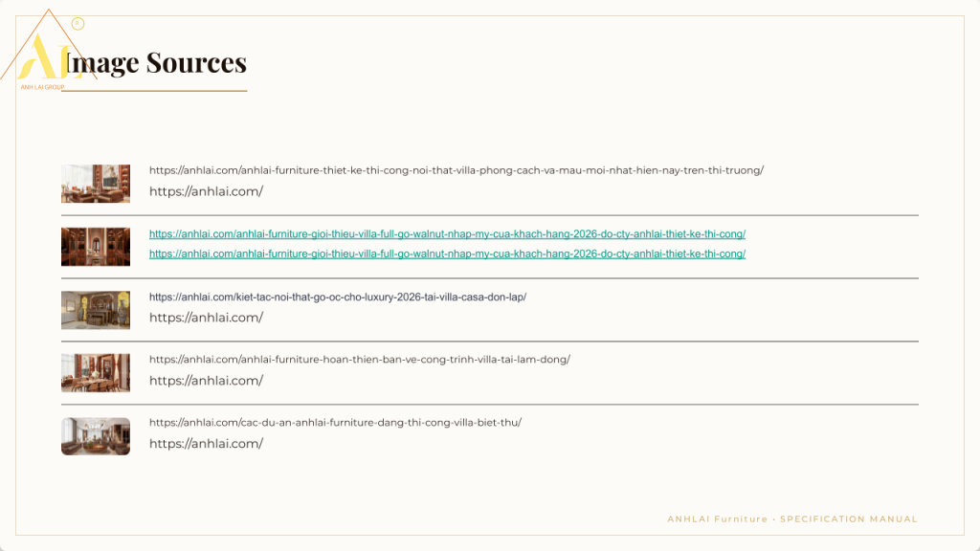Click the Image Sources heading
This screenshot has height=551, width=980.
pyautogui.click(x=155, y=63)
